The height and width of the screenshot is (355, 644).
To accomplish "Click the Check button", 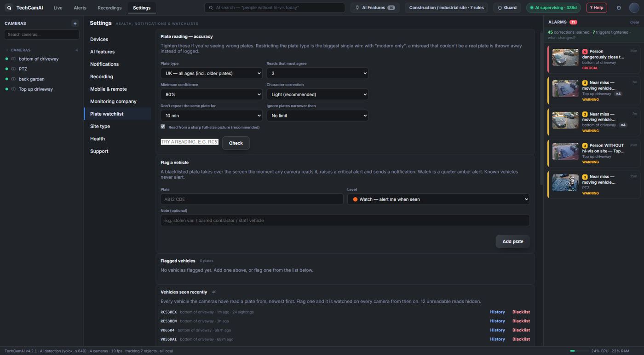I will pos(236,143).
